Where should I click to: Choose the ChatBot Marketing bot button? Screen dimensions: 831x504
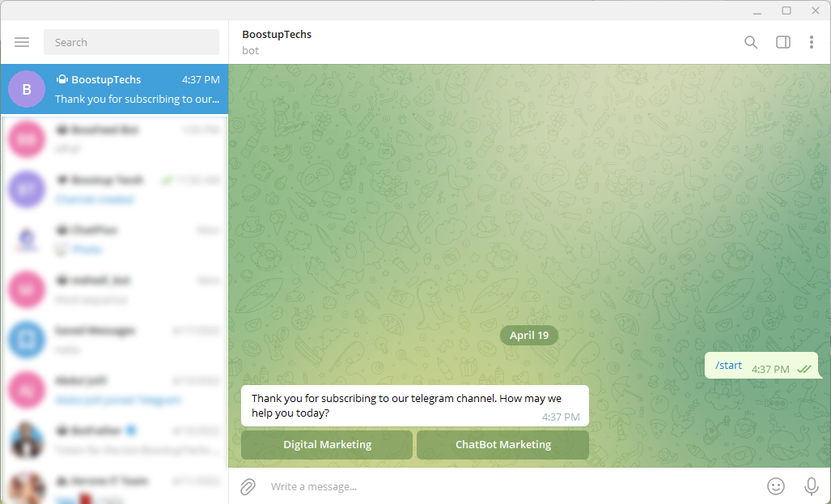click(x=503, y=445)
